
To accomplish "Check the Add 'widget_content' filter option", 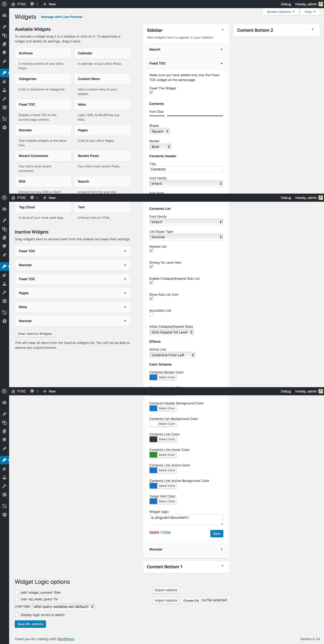I will 17,592.
